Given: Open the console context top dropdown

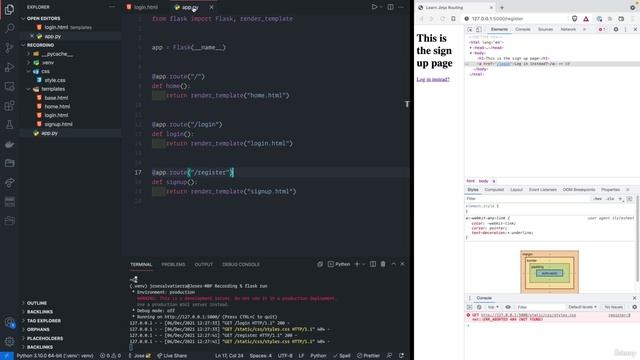Looking at the screenshot, I should tap(493, 307).
